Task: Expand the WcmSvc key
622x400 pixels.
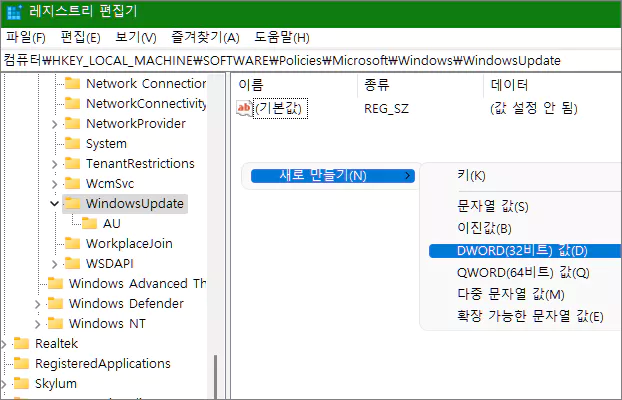Action: 54,184
